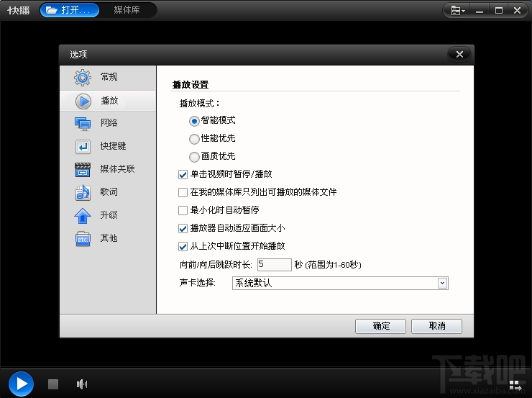The width and height of the screenshot is (532, 398).
Task: Close the 选项 dialog with X
Action: (459, 54)
